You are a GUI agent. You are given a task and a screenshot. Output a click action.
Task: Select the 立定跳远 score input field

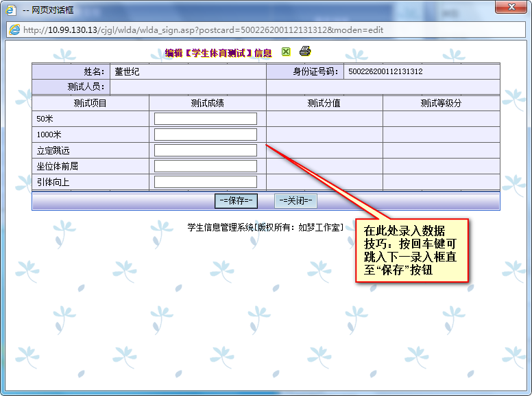coord(205,150)
